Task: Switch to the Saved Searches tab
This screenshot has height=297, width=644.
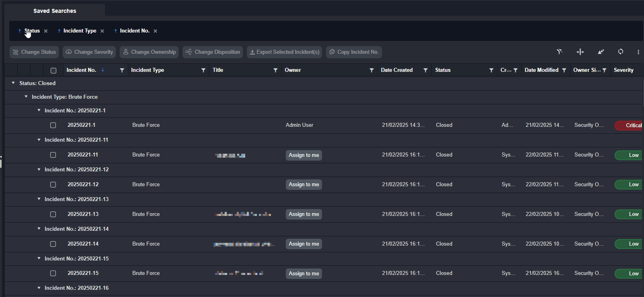Action: click(55, 11)
